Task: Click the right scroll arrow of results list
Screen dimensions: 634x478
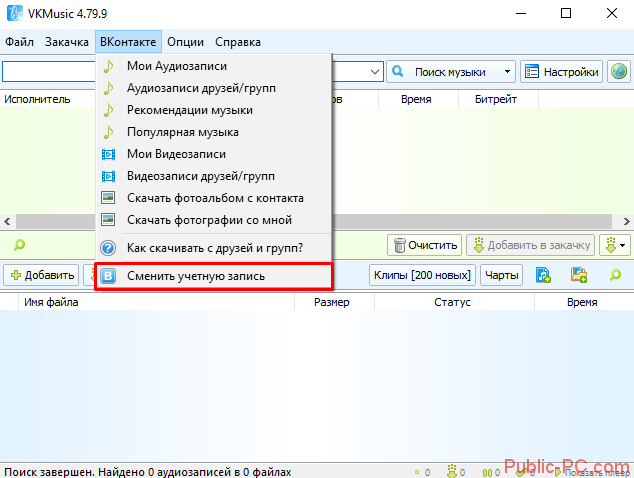Action: (x=626, y=222)
